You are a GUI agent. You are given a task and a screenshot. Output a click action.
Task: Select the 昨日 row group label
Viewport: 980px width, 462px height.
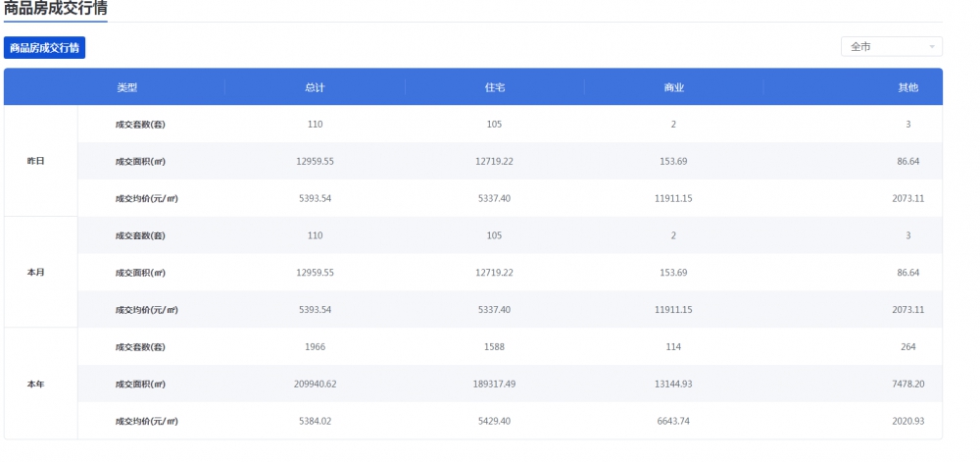pos(35,161)
